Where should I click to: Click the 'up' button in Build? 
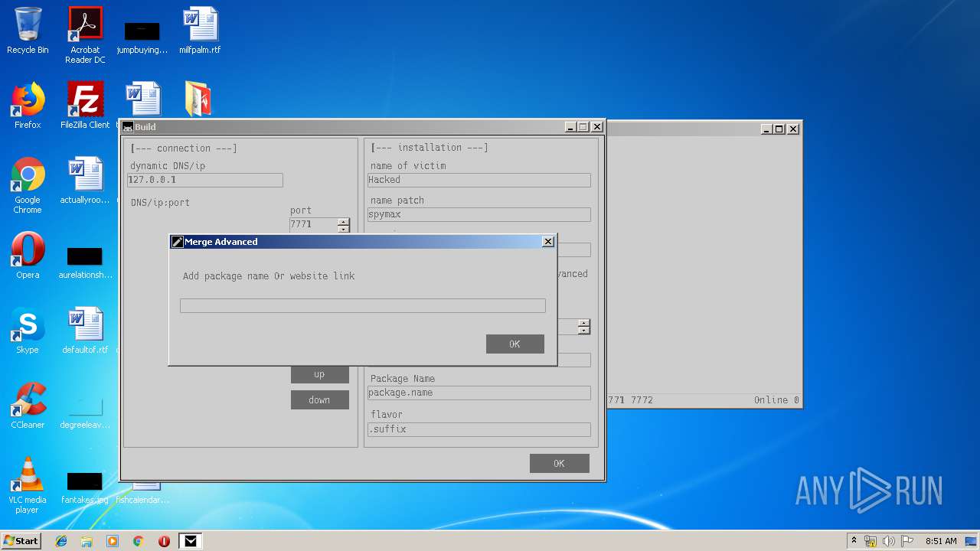tap(319, 374)
